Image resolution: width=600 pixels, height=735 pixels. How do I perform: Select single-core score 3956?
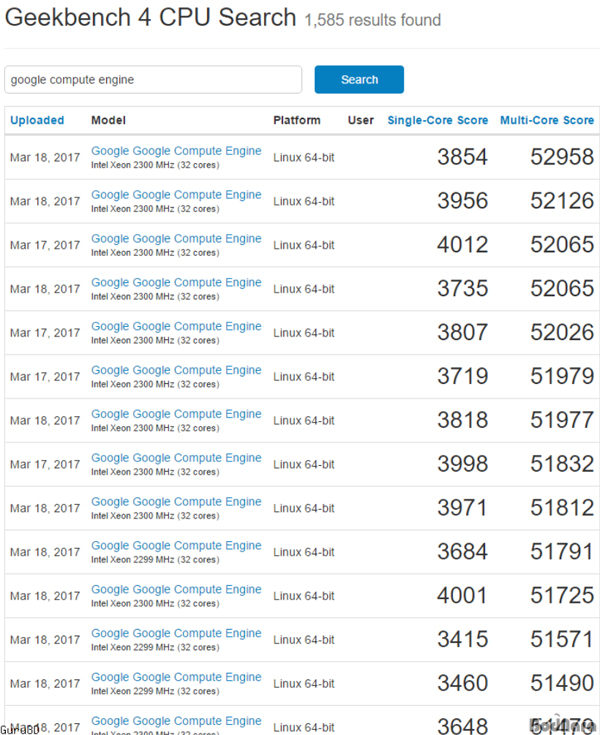coord(463,201)
